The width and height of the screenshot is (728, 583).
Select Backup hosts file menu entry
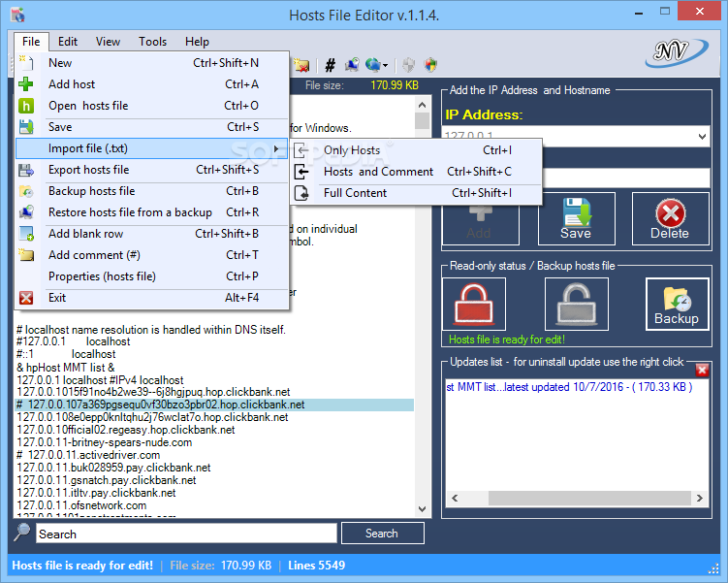pyautogui.click(x=151, y=191)
